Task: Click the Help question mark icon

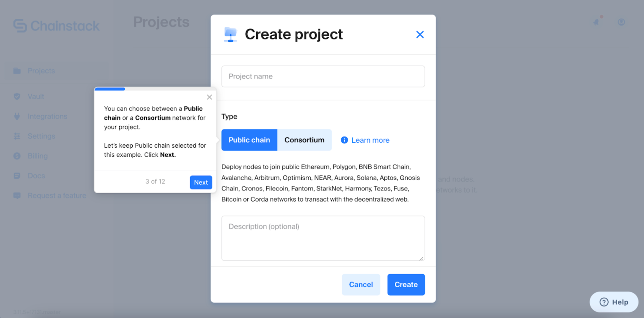Action: coord(604,302)
